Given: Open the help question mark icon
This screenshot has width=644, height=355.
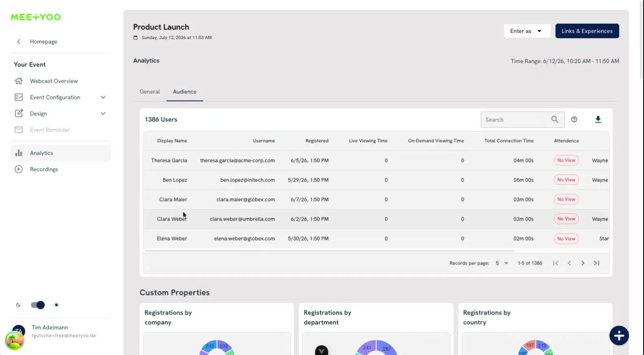Looking at the screenshot, I should 574,119.
